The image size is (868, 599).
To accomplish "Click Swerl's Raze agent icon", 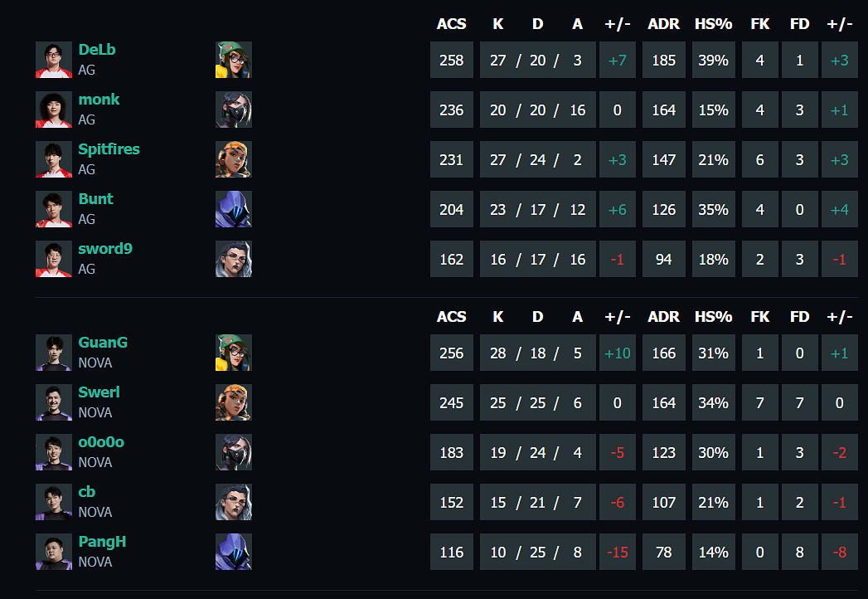I will pos(233,402).
